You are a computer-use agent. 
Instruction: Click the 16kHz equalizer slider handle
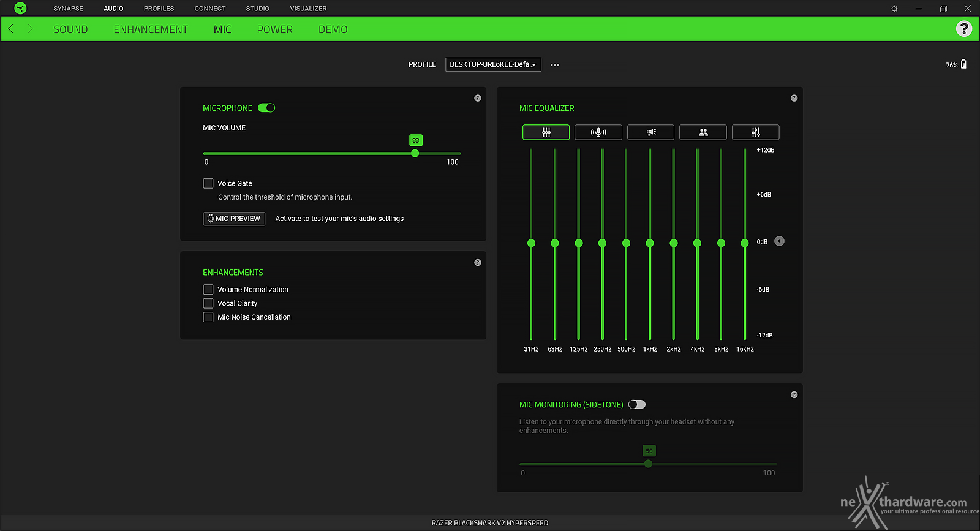745,243
